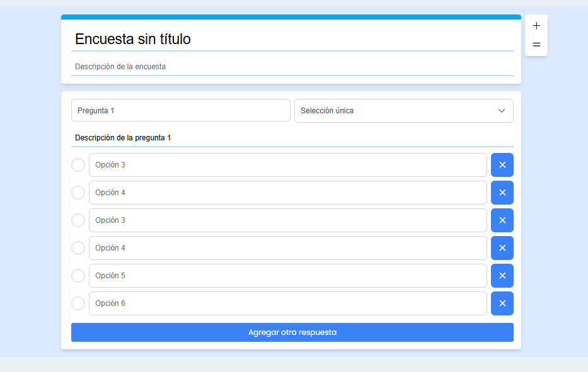Click the two-line icon below the plus
588x372 pixels.
(x=536, y=45)
